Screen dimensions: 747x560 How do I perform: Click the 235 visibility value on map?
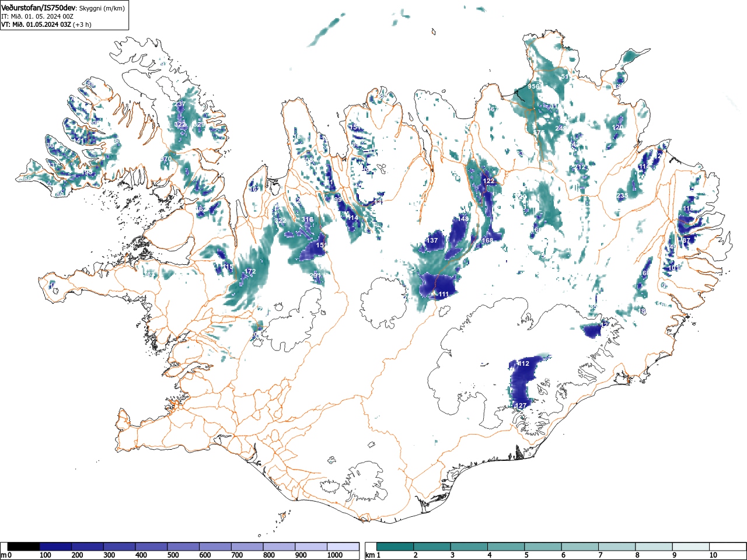623,195
